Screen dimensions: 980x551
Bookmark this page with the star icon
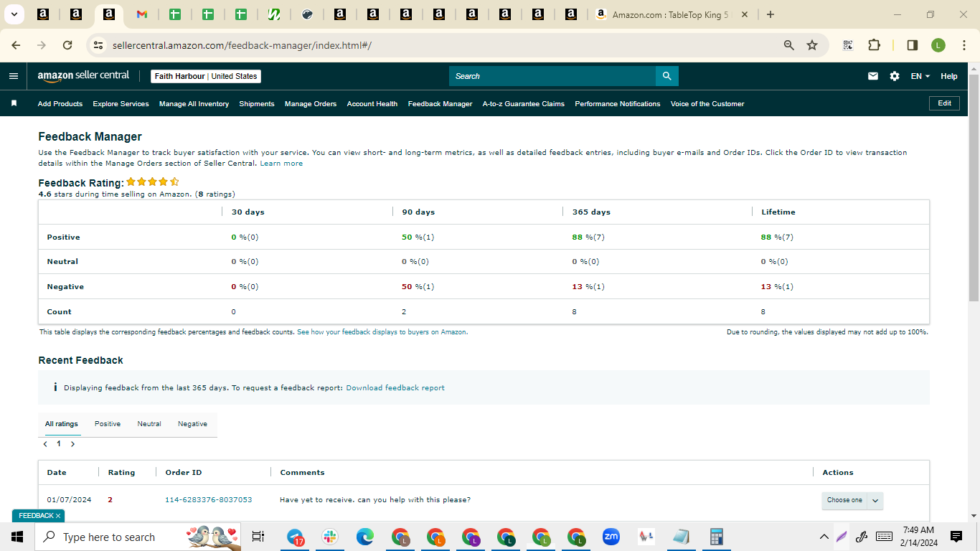pyautogui.click(x=812, y=45)
